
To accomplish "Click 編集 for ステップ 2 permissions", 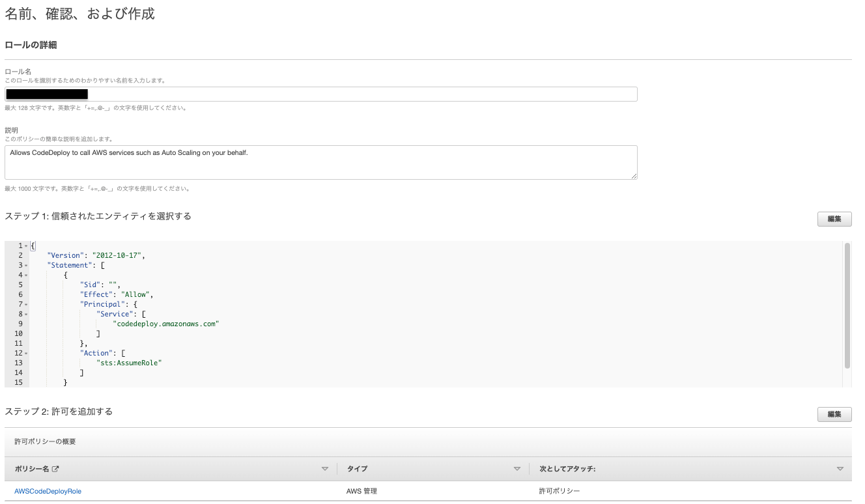I will [834, 414].
